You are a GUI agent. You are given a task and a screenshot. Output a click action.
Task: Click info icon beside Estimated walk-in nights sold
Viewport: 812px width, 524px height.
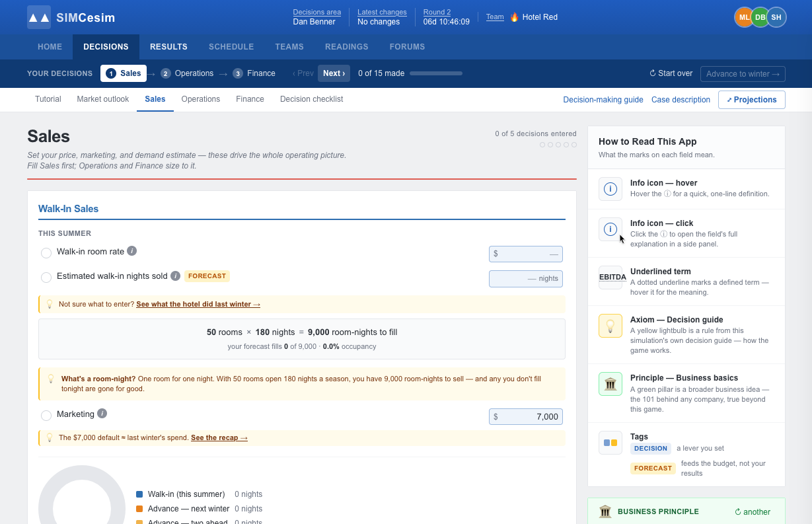pyautogui.click(x=175, y=276)
